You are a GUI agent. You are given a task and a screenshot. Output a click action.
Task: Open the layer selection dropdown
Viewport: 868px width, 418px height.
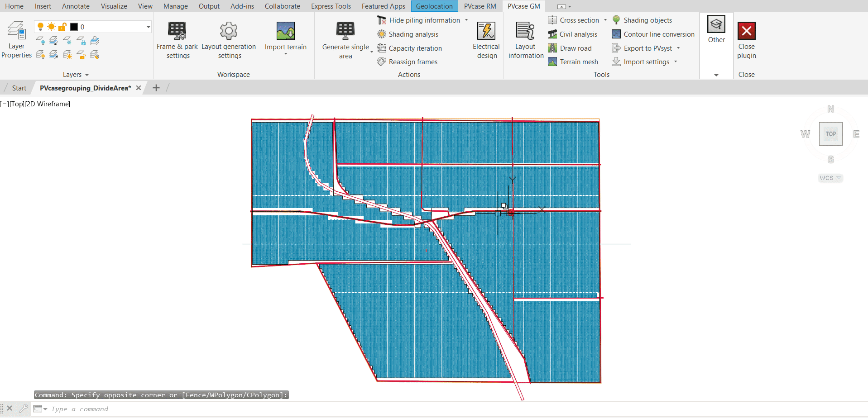point(148,26)
